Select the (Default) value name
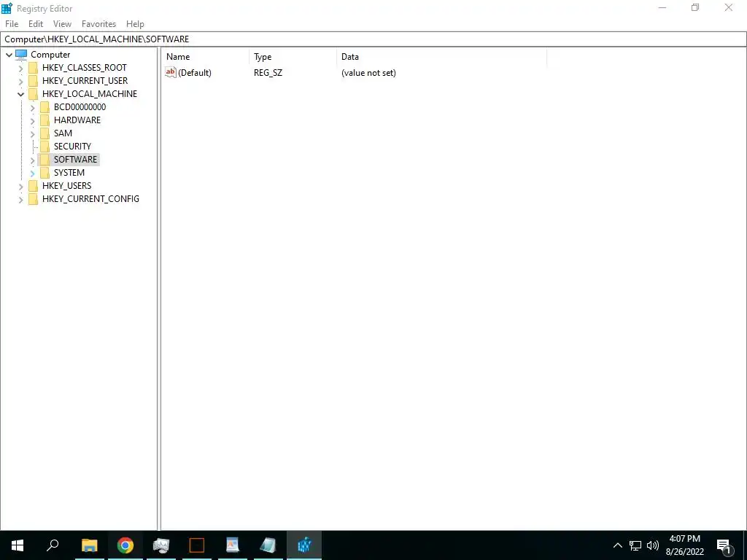The width and height of the screenshot is (747, 560). pyautogui.click(x=194, y=73)
